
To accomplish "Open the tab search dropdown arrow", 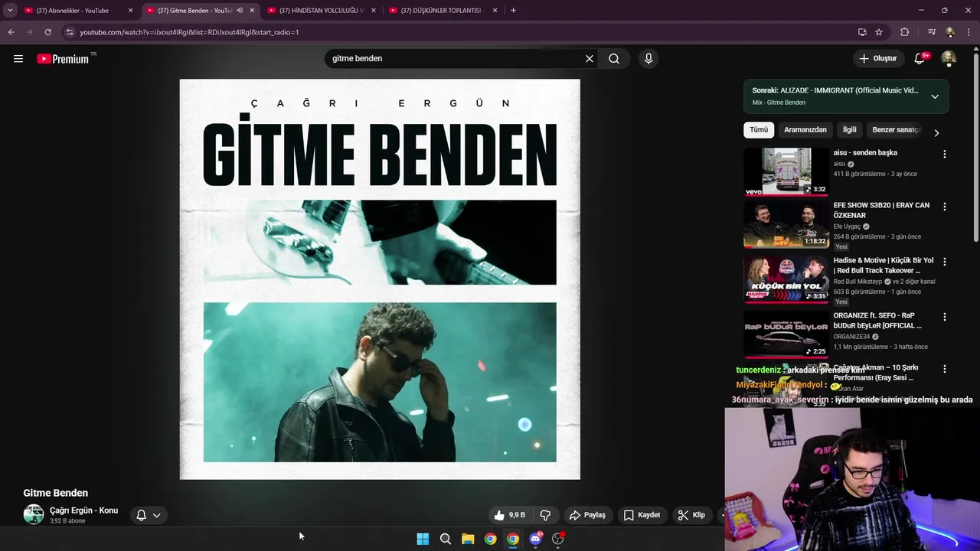I will click(10, 11).
